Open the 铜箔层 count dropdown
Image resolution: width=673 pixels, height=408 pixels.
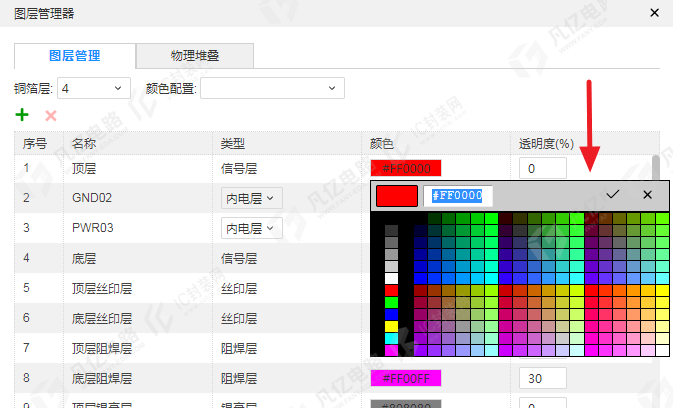pos(94,88)
